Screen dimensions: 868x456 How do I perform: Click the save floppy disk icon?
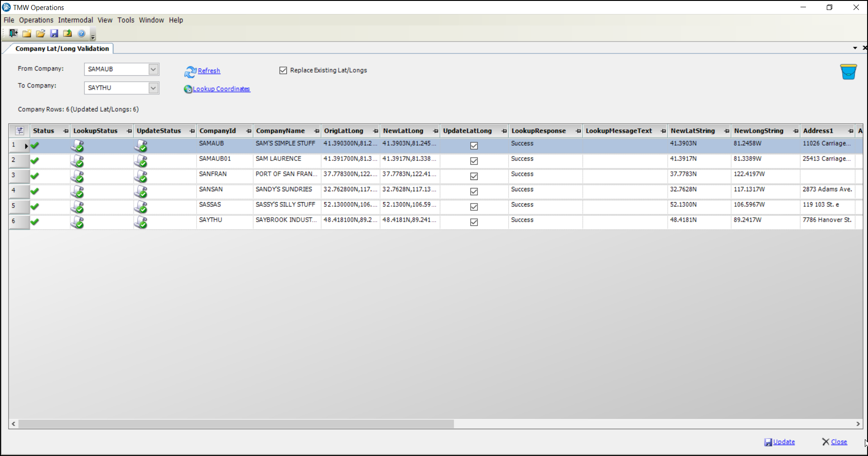point(54,33)
